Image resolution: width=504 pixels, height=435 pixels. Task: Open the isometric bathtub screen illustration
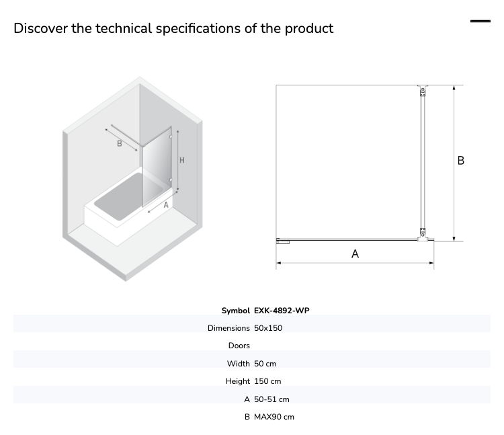point(132,179)
